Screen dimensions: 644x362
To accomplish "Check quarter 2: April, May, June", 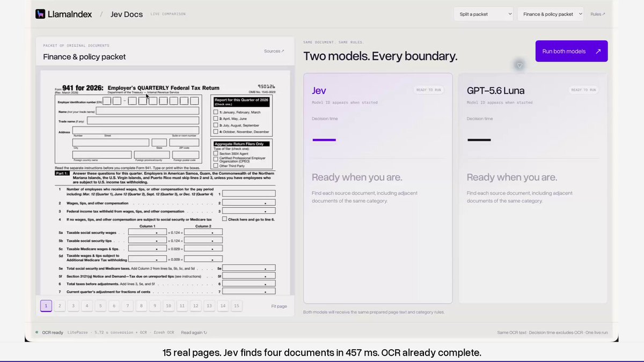I will click(x=216, y=119).
